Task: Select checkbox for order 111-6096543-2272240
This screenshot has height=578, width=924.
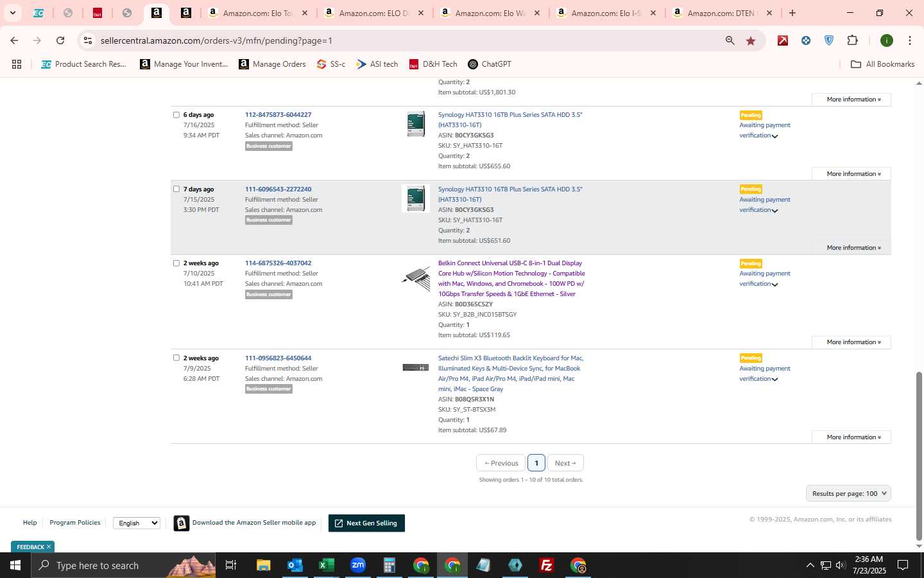Action: pyautogui.click(x=176, y=189)
